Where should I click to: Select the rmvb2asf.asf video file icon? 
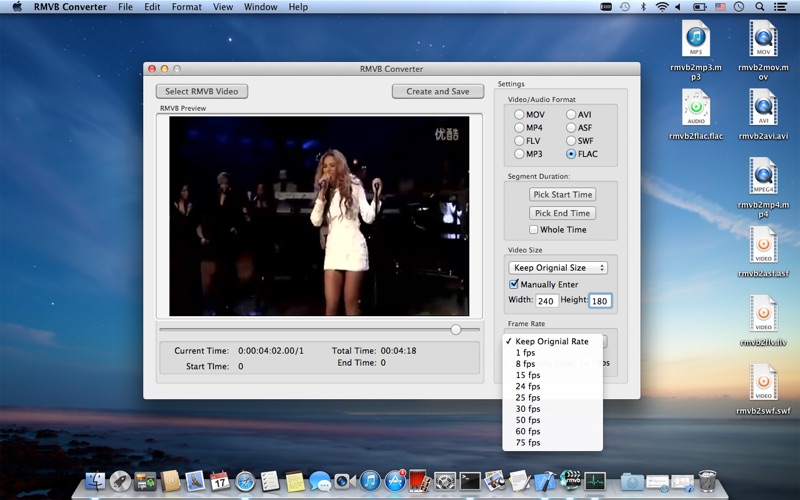(763, 245)
